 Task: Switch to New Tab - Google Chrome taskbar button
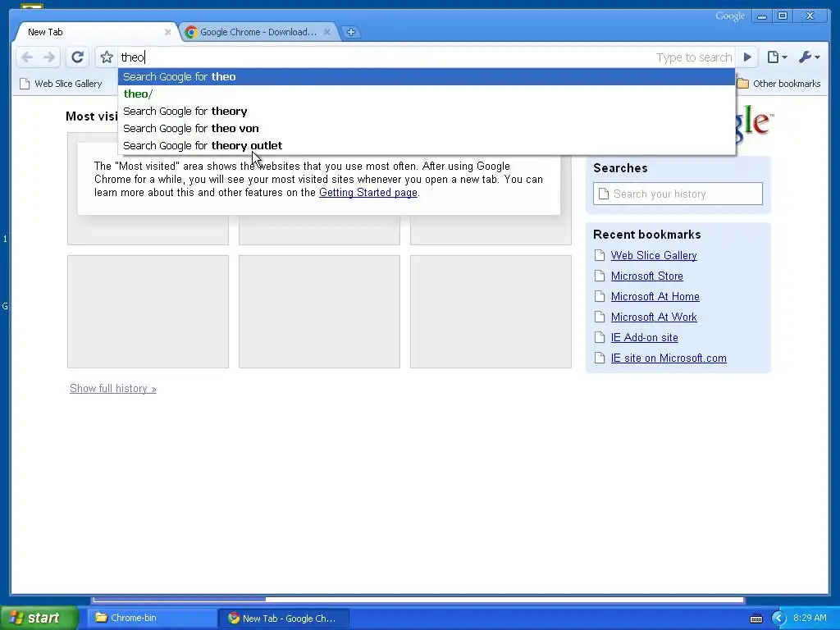[284, 619]
